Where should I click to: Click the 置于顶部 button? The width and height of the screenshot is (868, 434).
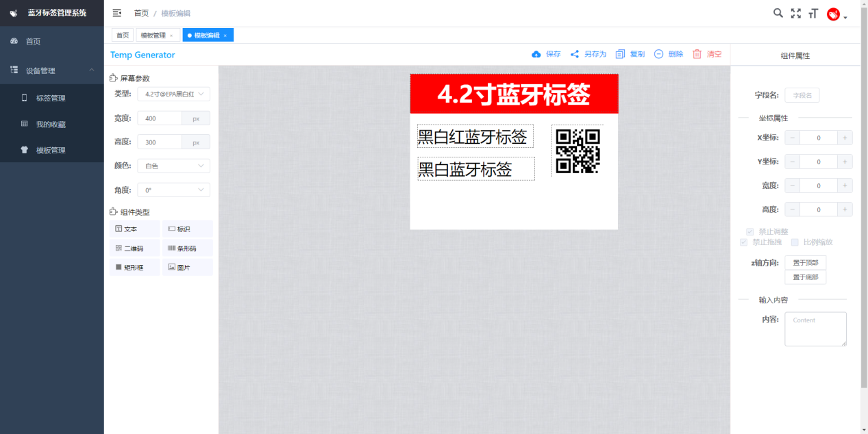[805, 263]
